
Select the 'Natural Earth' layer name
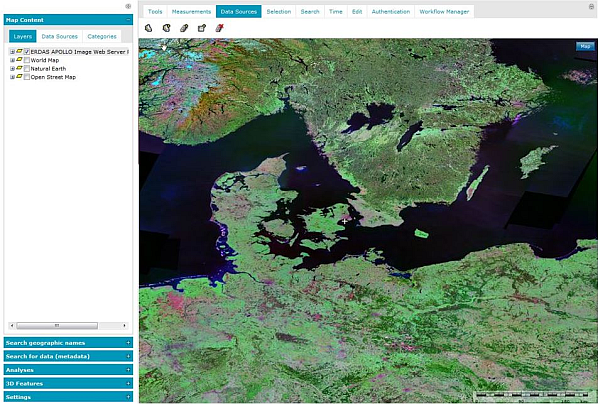click(x=48, y=68)
